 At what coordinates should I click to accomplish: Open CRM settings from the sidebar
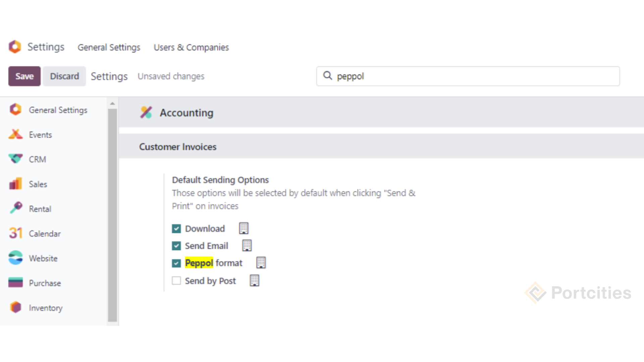(x=15, y=159)
